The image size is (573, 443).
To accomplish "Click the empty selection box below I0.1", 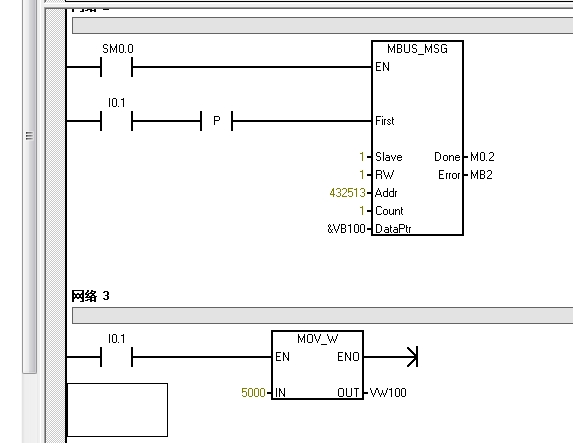I will [117, 410].
